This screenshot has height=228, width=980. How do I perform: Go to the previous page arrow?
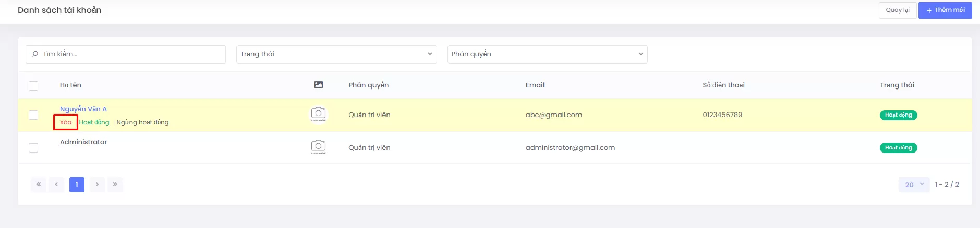coord(56,184)
